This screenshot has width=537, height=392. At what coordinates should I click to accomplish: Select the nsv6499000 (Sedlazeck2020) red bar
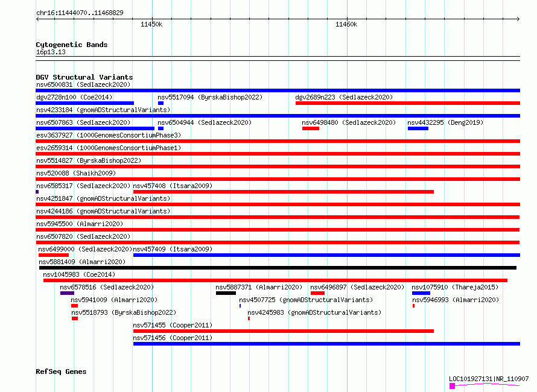pyautogui.click(x=54, y=255)
